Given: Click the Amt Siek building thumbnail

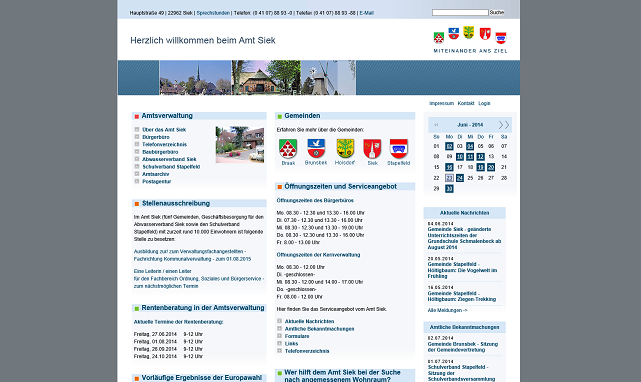Looking at the screenshot, I should click(x=240, y=144).
